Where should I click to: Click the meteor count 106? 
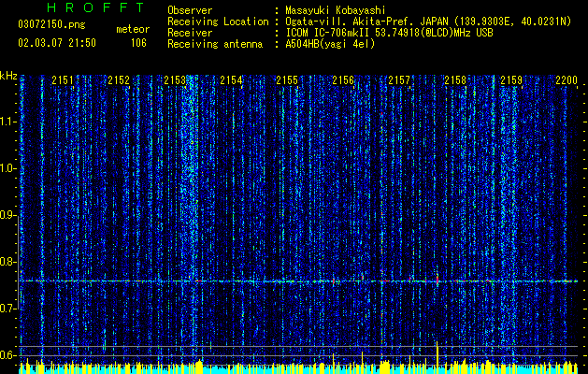[138, 43]
